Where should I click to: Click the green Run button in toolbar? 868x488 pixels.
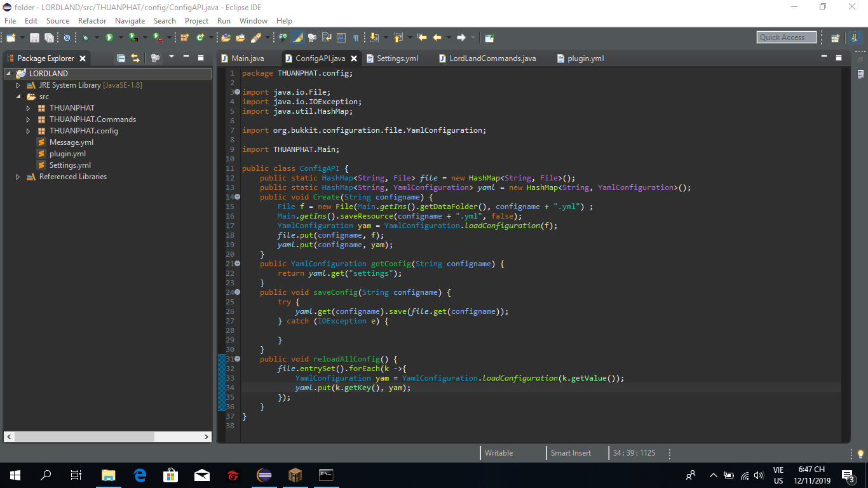109,37
